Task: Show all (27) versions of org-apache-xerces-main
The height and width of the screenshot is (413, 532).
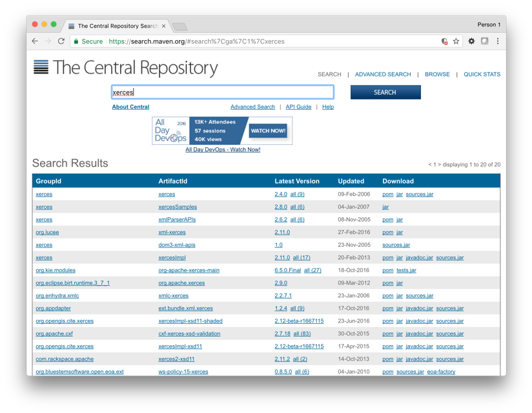Action: [312, 270]
